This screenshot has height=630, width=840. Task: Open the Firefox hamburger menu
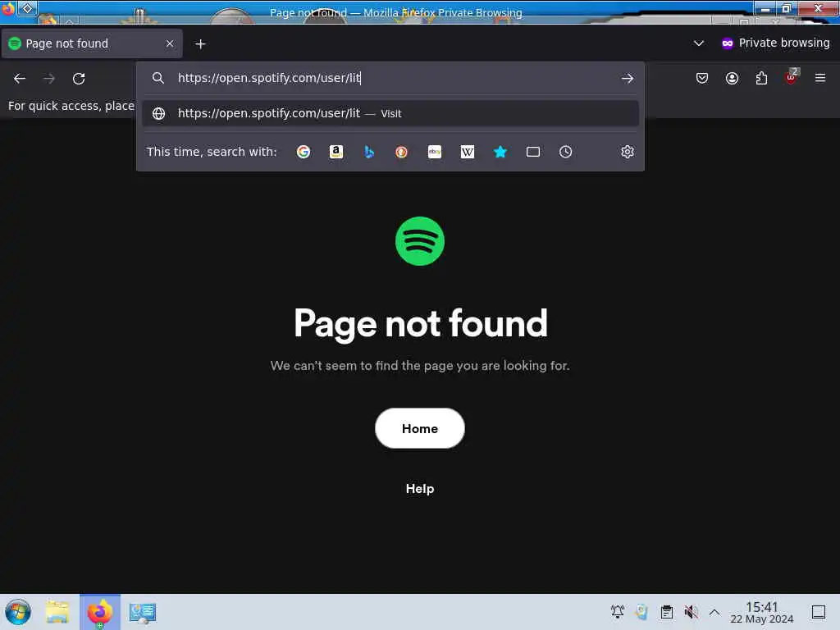click(820, 78)
